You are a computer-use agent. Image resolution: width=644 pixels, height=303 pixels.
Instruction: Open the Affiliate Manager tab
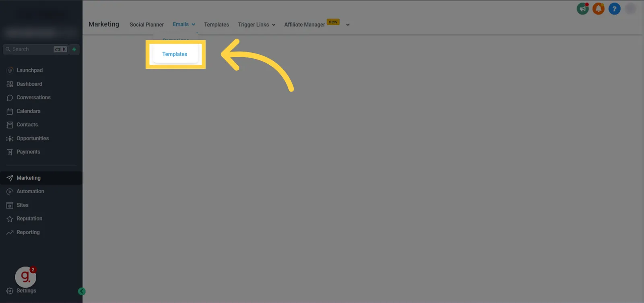click(304, 25)
